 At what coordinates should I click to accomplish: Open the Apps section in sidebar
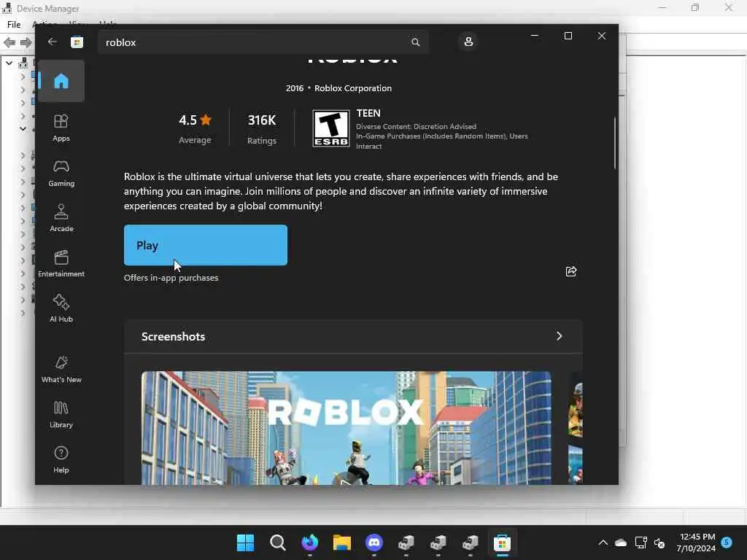tap(61, 128)
